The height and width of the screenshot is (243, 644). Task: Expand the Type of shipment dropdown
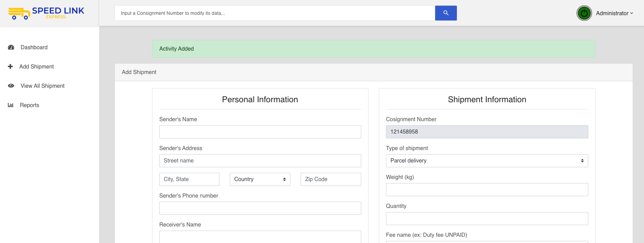coord(487,161)
